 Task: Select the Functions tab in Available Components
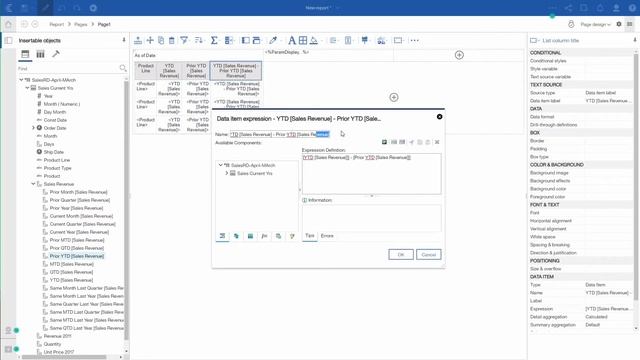coord(264,236)
